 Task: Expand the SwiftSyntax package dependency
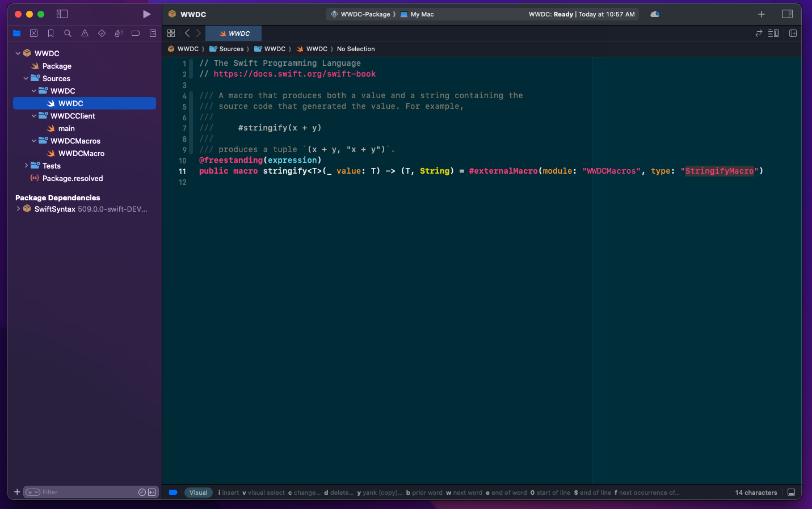point(18,209)
